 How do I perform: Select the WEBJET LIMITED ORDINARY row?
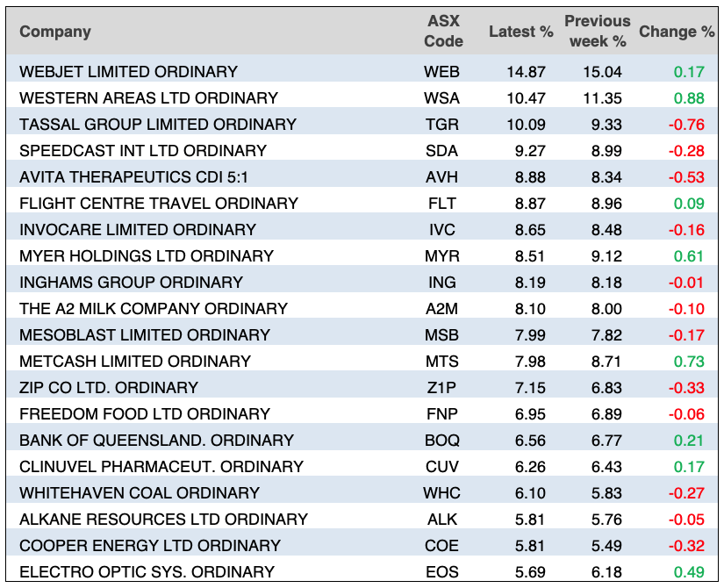point(128,71)
